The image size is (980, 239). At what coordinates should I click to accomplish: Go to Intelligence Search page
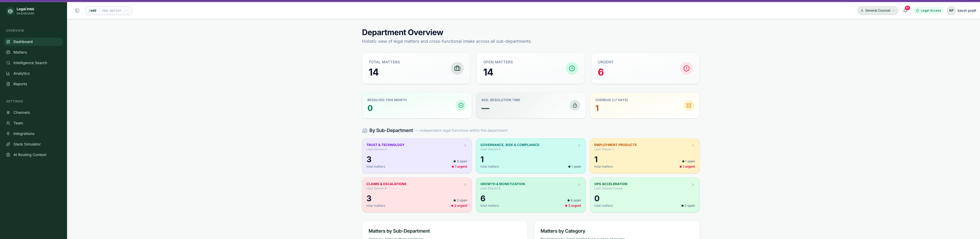(x=30, y=63)
